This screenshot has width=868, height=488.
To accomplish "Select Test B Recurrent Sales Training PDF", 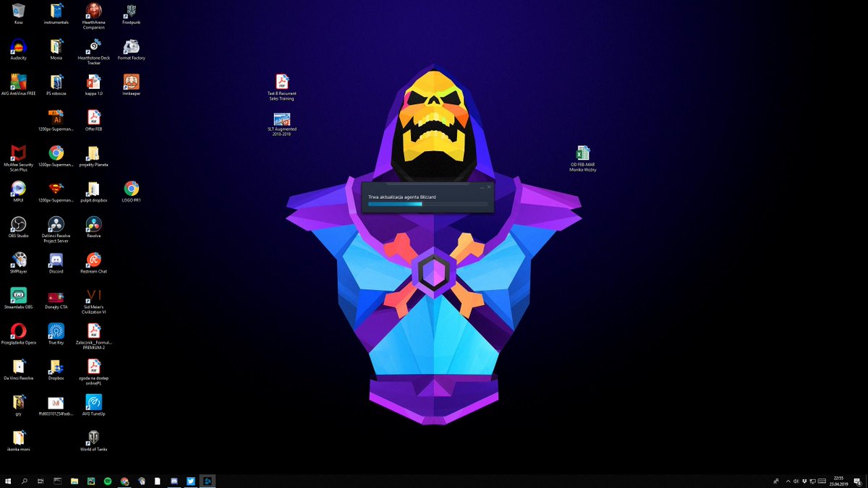I will (282, 87).
